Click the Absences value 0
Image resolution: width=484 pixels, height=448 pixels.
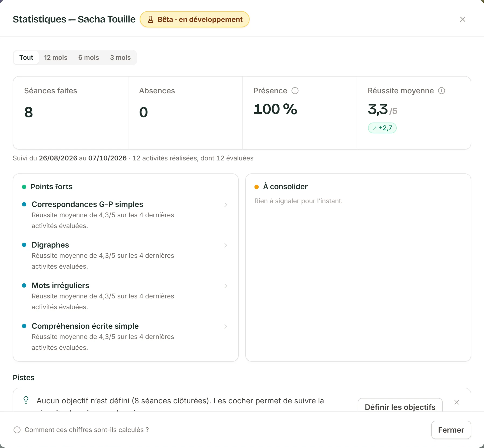(144, 112)
